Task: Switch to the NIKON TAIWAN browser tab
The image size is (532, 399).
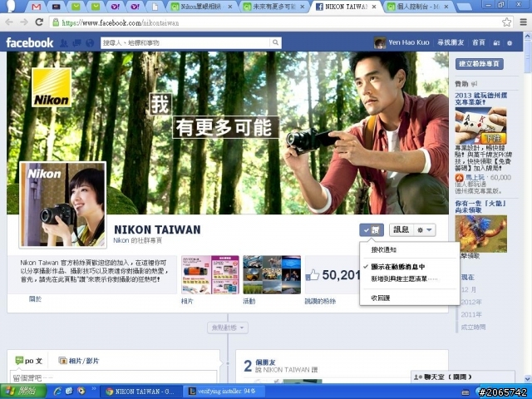Action: pos(346,7)
